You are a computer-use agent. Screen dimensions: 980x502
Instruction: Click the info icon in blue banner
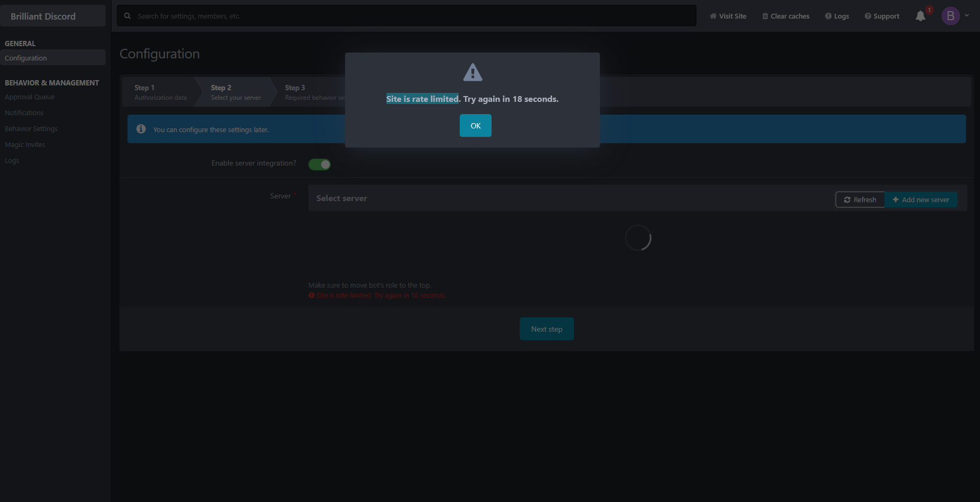141,129
